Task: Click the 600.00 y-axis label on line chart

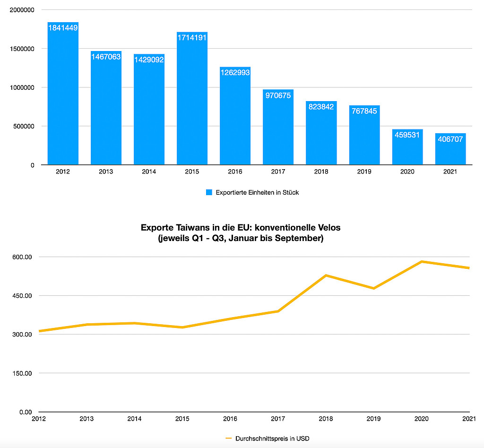Action: click(x=23, y=257)
